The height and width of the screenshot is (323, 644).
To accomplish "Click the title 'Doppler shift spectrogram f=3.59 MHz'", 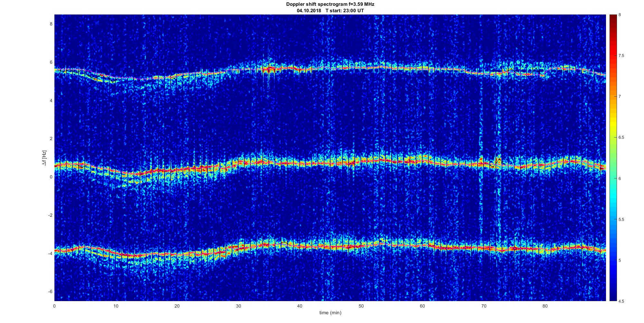I will tap(330, 5).
